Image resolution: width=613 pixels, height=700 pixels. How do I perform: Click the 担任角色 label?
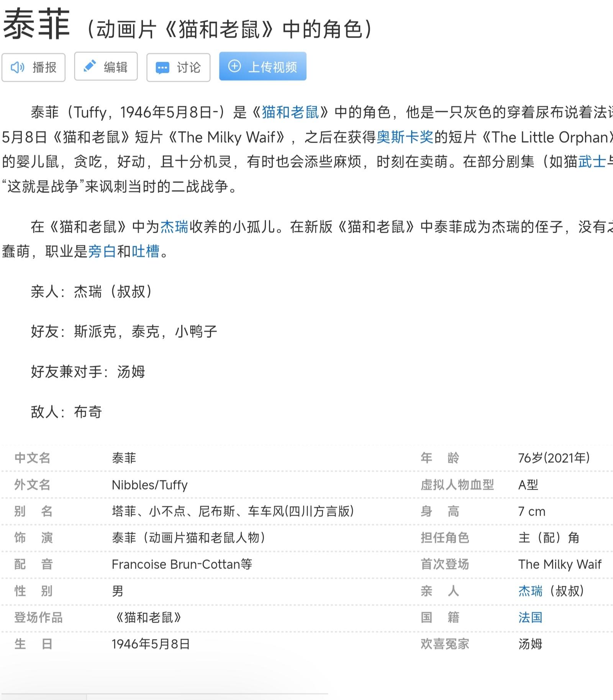445,537
